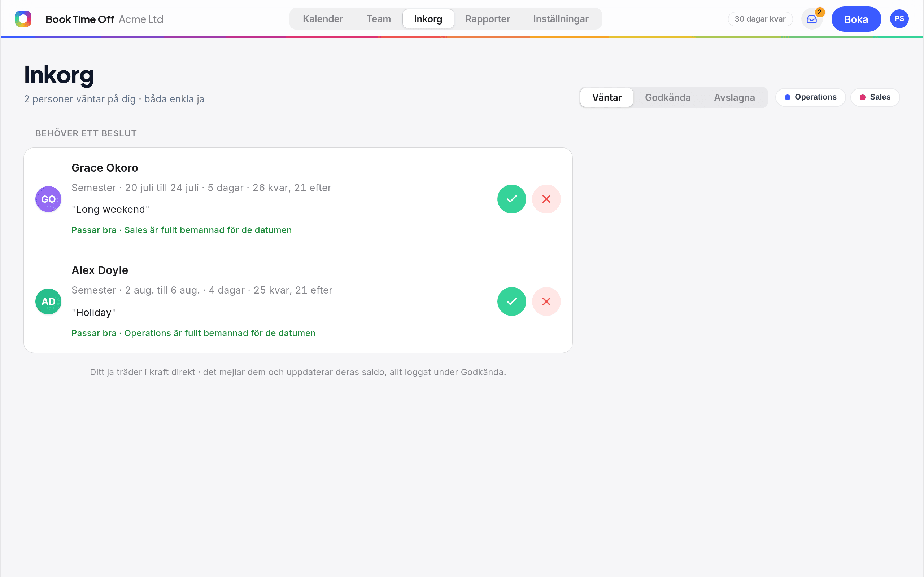Image resolution: width=924 pixels, height=577 pixels.
Task: Click the blue Boka button
Action: click(856, 19)
